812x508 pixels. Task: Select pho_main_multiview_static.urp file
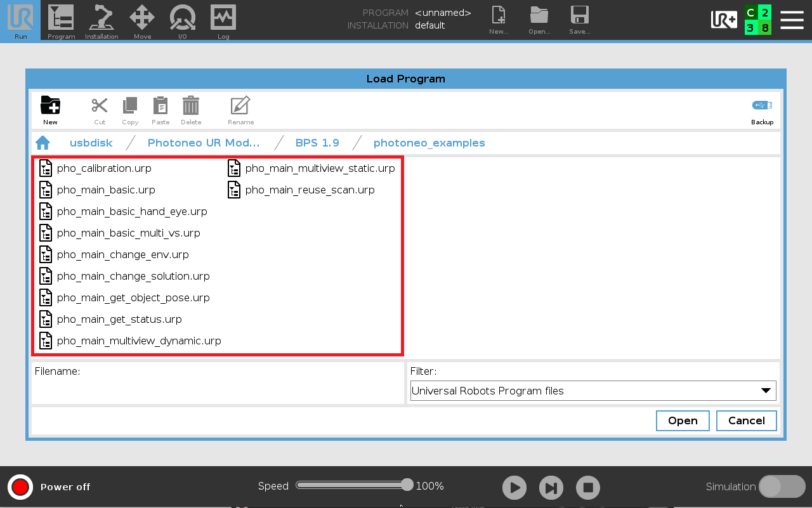click(320, 168)
